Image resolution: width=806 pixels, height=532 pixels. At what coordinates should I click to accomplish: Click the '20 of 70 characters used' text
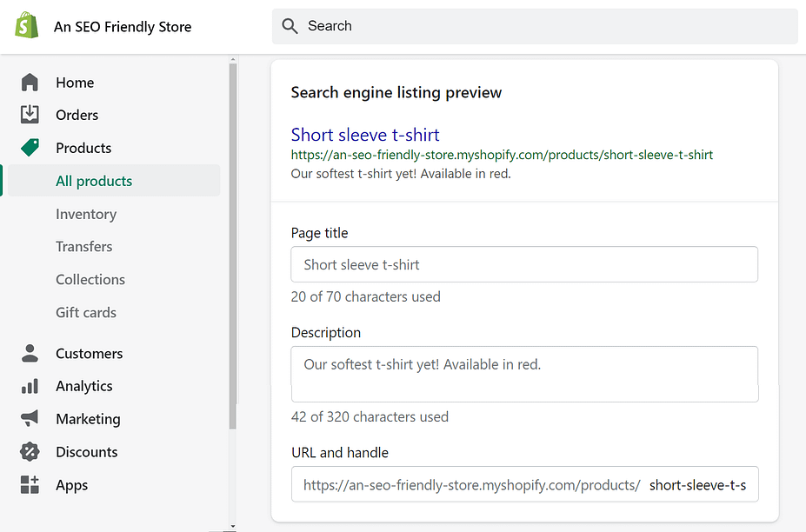(x=365, y=296)
